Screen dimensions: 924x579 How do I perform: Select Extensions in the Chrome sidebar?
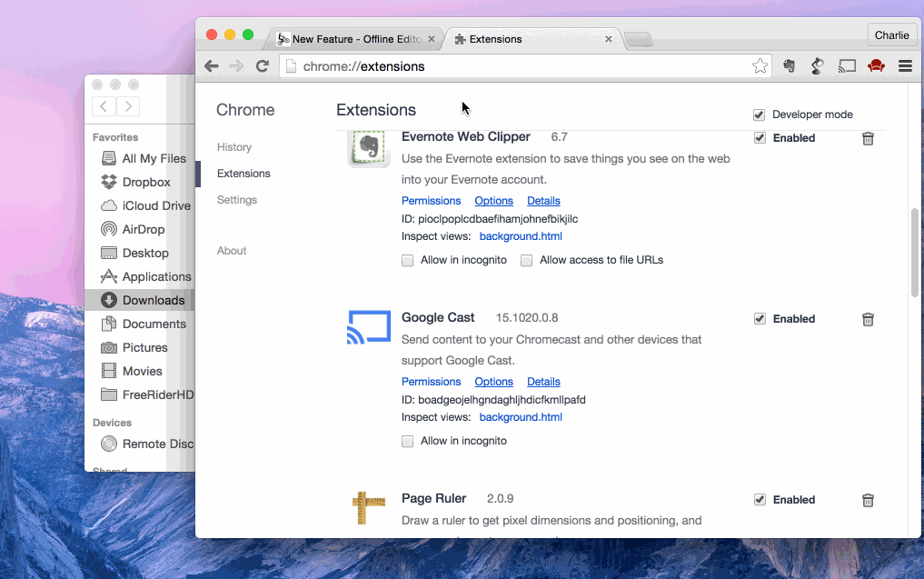pyautogui.click(x=243, y=174)
